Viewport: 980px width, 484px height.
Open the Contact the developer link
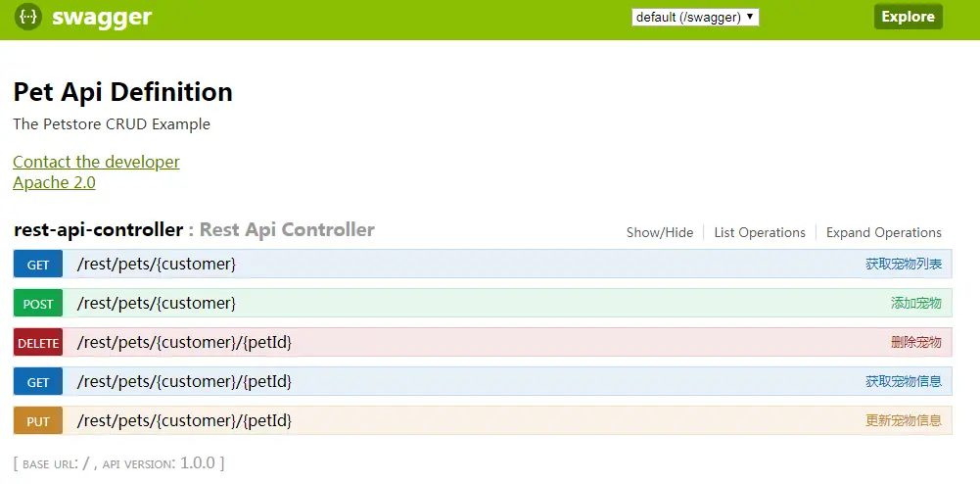(x=96, y=162)
